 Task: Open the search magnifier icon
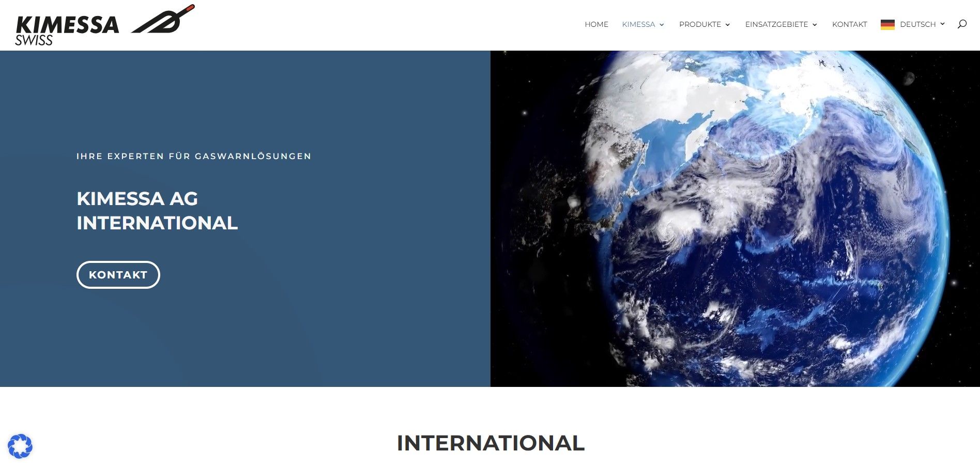[x=962, y=24]
